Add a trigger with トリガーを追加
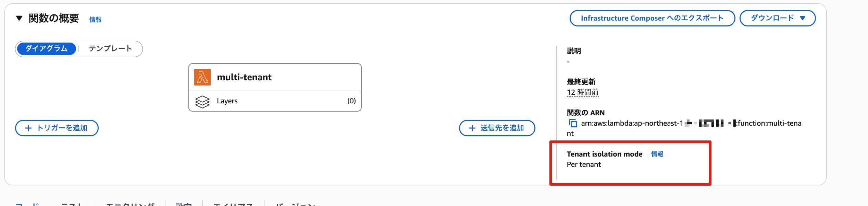 [x=57, y=128]
